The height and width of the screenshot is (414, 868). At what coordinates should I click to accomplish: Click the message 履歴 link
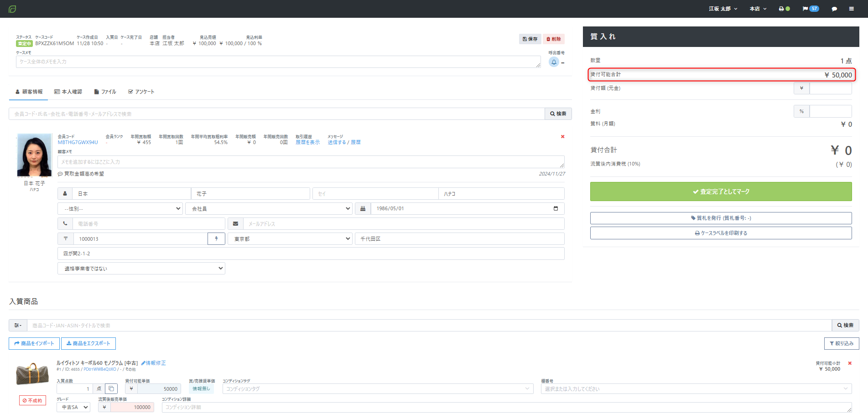pyautogui.click(x=356, y=142)
